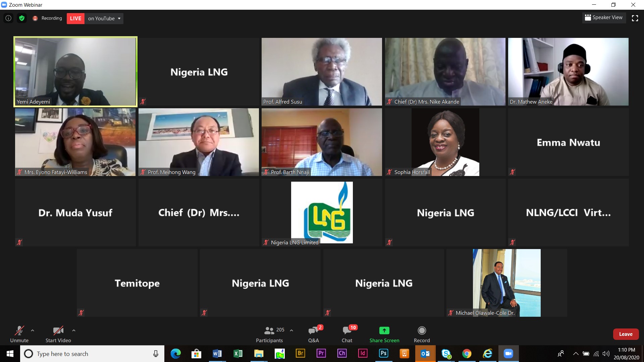Screen dimensions: 644x362
Task: Click the Share Screen icon
Action: 384,330
